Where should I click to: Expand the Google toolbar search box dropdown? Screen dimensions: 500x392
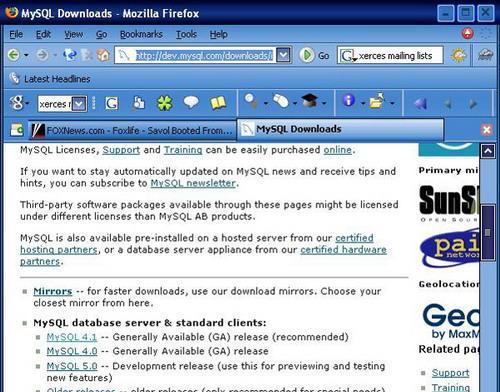(x=79, y=104)
